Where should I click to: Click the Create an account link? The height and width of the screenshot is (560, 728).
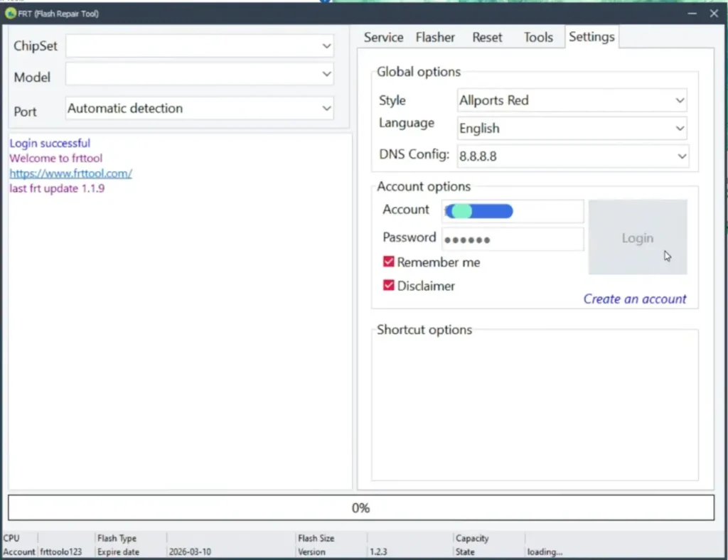(x=635, y=298)
